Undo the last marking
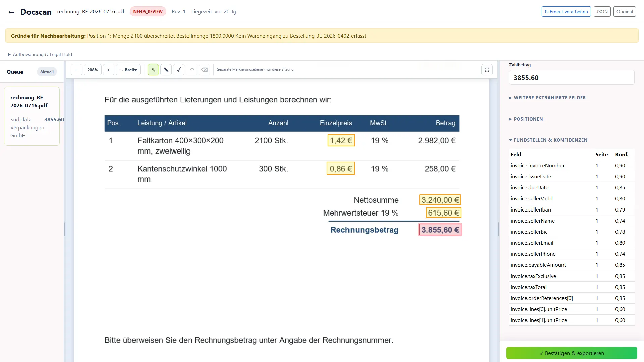This screenshot has width=644, height=362. [192, 70]
